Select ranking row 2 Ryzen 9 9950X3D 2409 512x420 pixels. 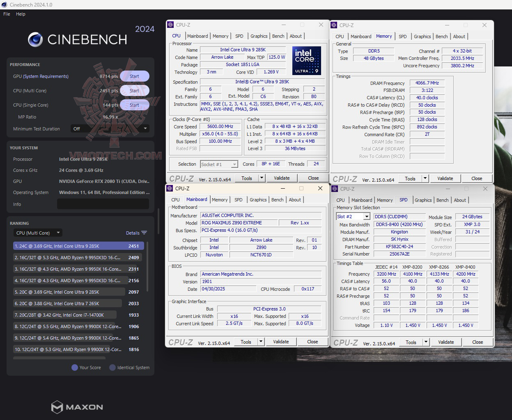(78, 258)
